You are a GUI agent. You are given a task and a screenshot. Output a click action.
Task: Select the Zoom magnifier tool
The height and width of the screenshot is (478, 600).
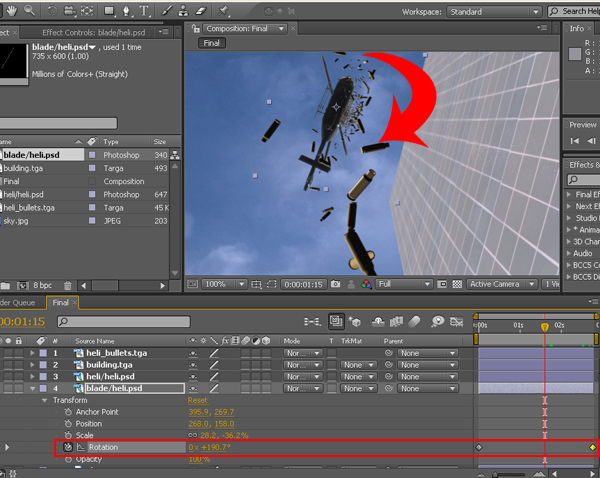[29, 11]
